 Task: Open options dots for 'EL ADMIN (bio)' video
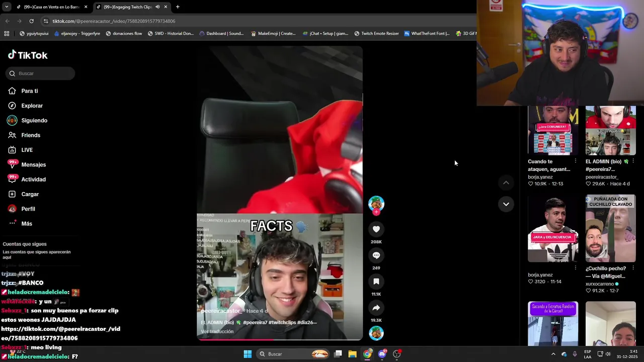[x=633, y=161]
